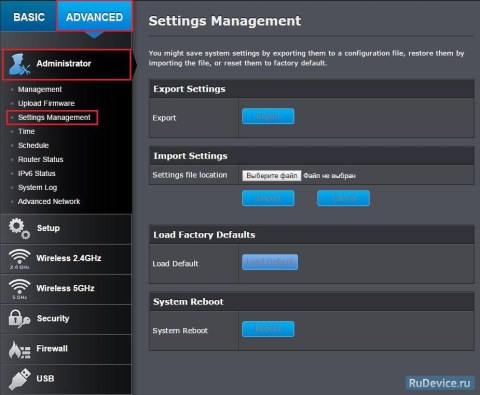This screenshot has height=395, width=480.
Task: Click the 'System Reboot' row label
Action: 180,331
